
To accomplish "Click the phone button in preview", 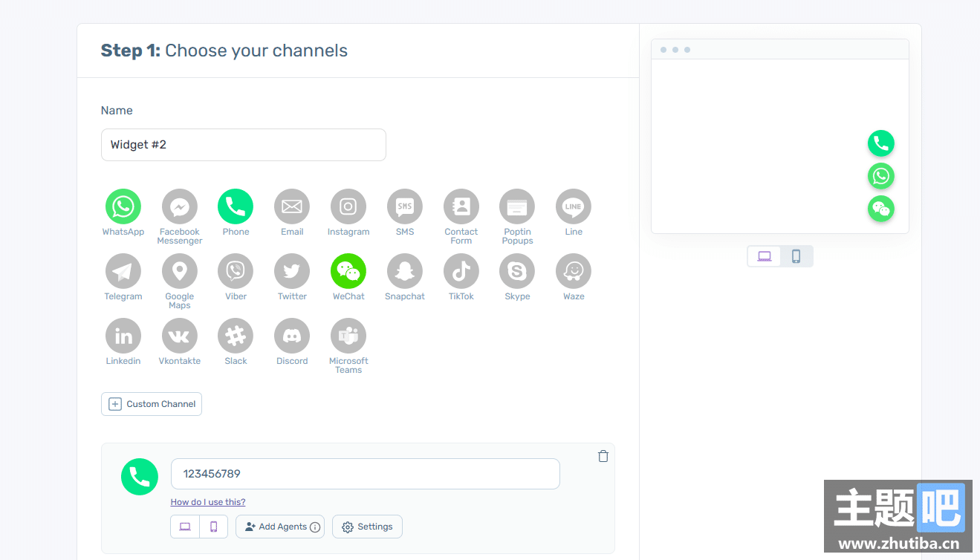I will [x=881, y=143].
